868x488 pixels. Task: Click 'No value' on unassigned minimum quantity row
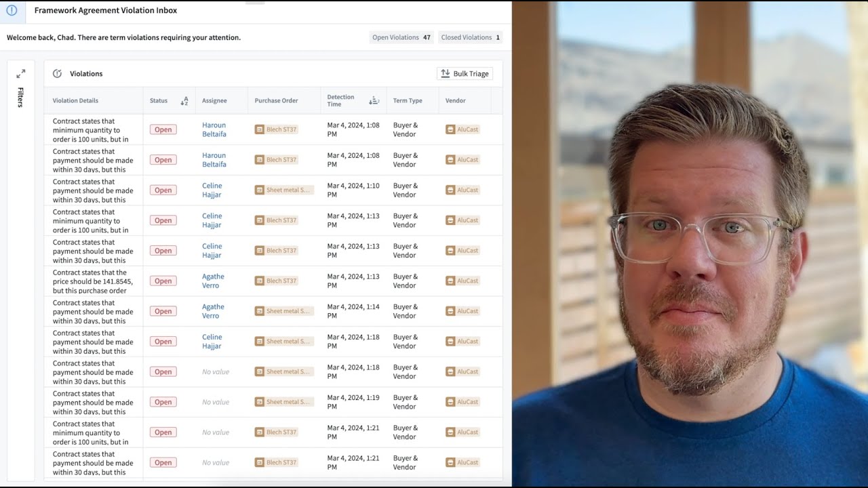point(216,432)
